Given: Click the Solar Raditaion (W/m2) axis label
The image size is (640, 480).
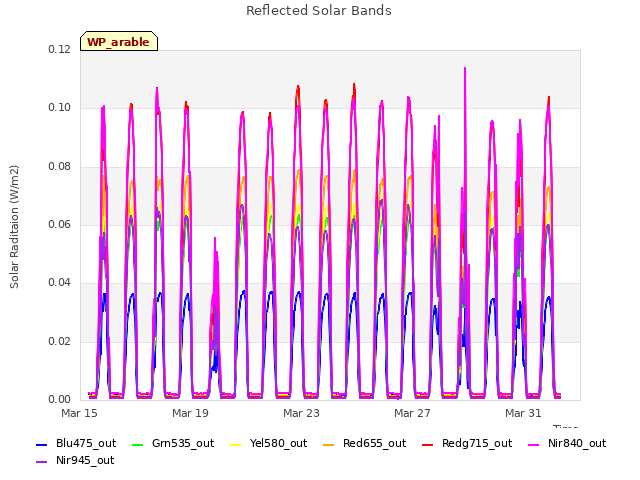Looking at the screenshot, I should 14,227.
